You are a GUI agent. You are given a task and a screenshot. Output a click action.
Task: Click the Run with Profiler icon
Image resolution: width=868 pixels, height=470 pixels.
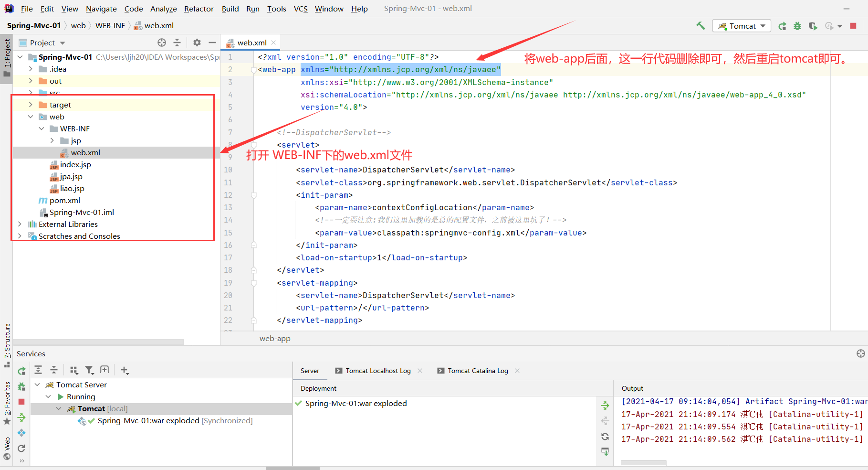point(829,26)
